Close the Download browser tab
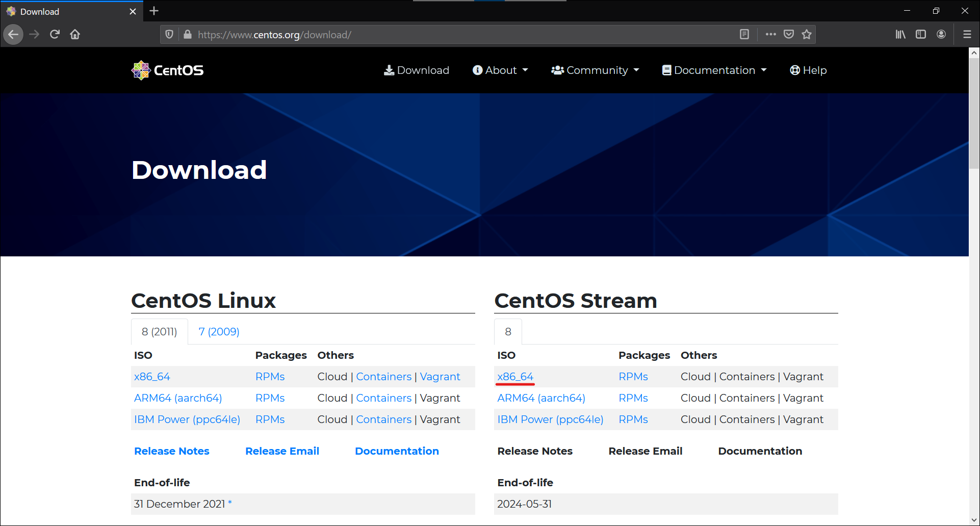 (133, 11)
